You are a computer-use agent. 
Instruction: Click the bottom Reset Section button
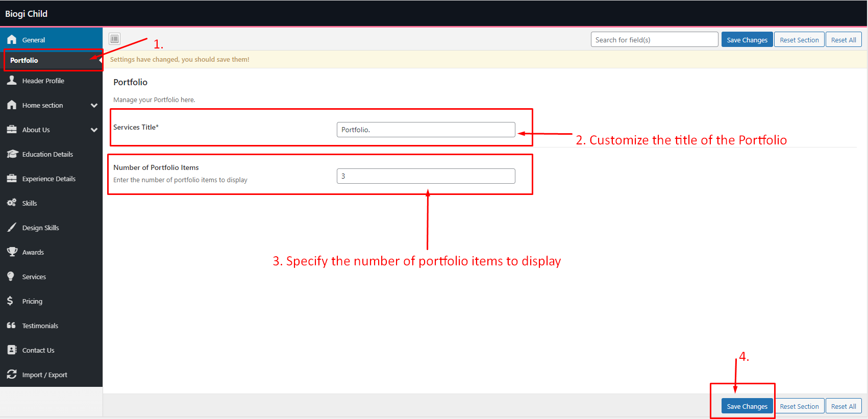pyautogui.click(x=799, y=406)
